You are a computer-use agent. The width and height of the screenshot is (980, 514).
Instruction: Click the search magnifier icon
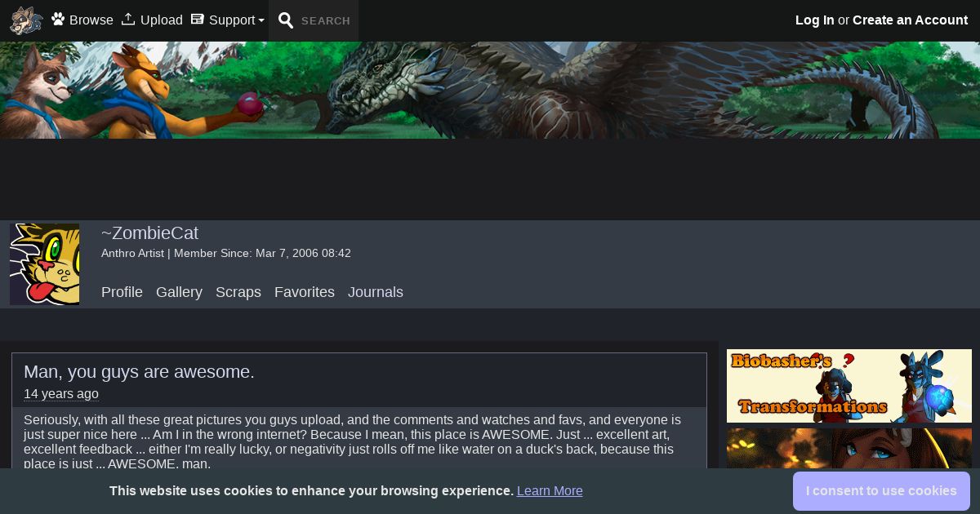coord(286,20)
